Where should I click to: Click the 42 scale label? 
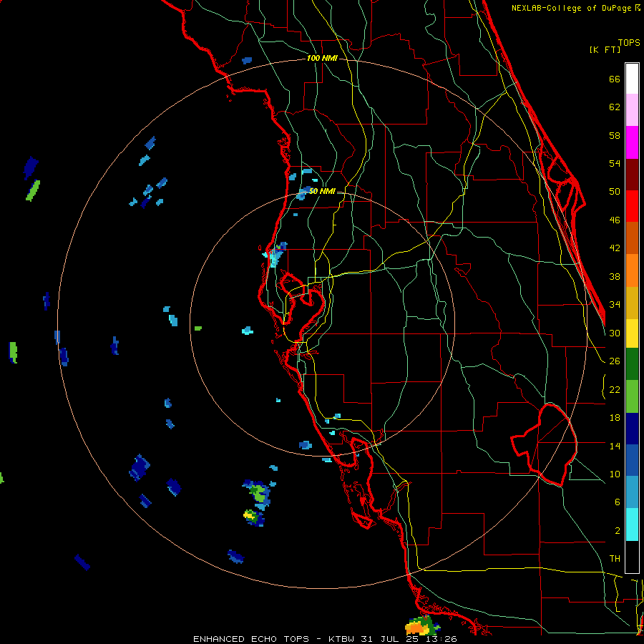coord(615,248)
